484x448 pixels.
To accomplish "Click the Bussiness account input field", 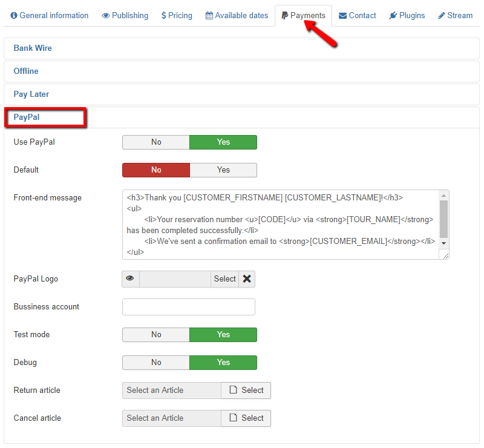I will (188, 307).
